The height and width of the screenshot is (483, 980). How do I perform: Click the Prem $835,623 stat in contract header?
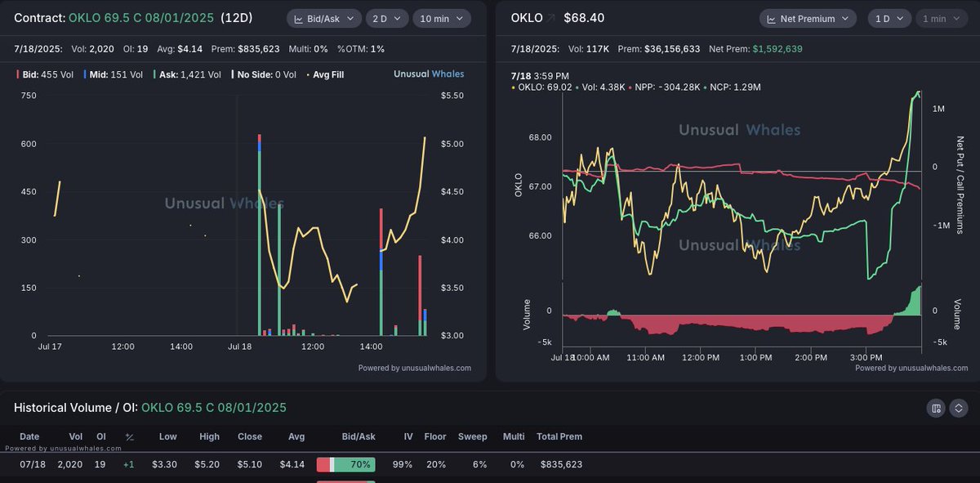point(244,49)
